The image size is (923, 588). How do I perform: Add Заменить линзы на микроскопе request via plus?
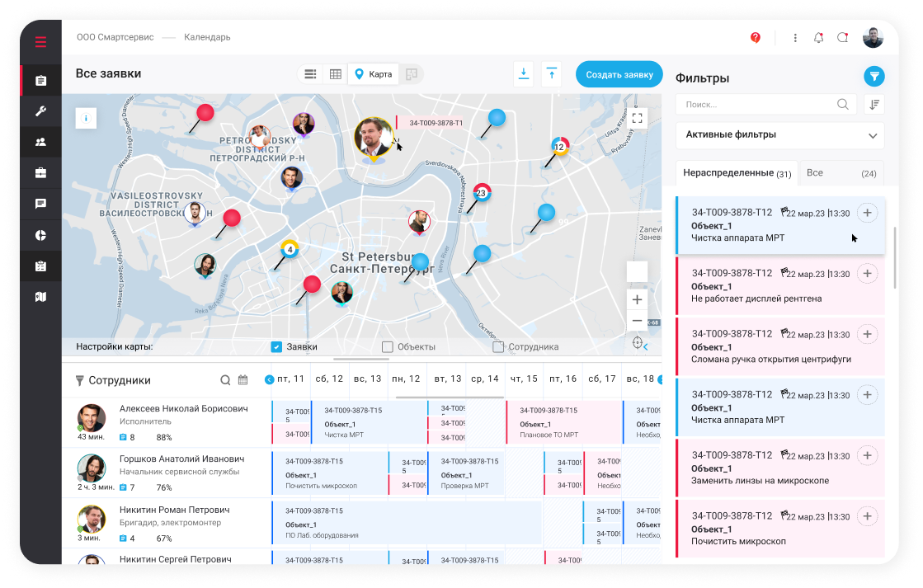[867, 455]
